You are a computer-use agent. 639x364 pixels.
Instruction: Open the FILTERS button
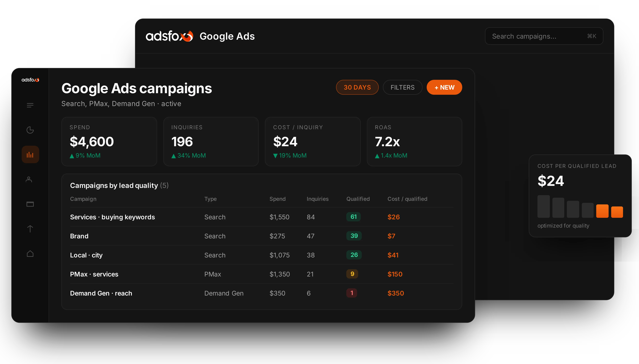402,87
